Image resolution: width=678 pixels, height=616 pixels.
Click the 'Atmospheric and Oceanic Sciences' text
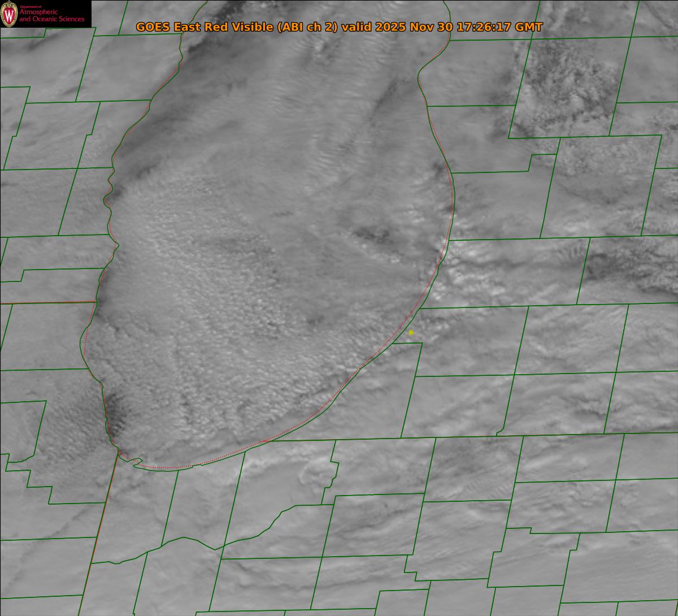click(51, 16)
